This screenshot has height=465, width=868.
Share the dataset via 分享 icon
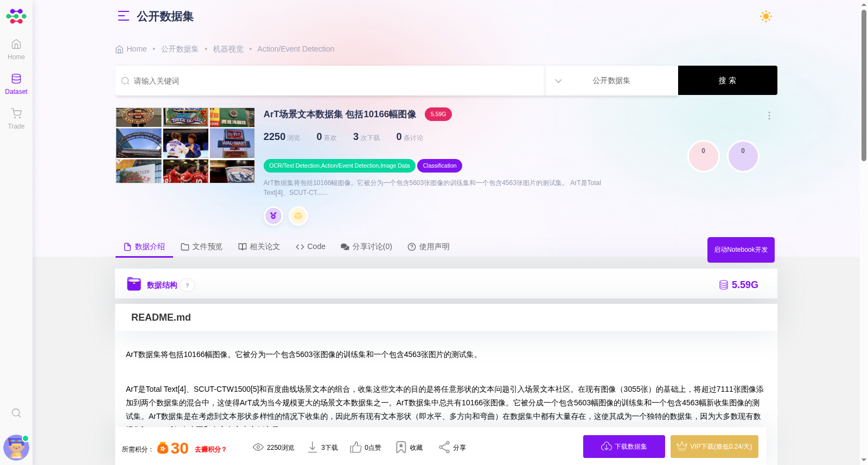pyautogui.click(x=444, y=447)
